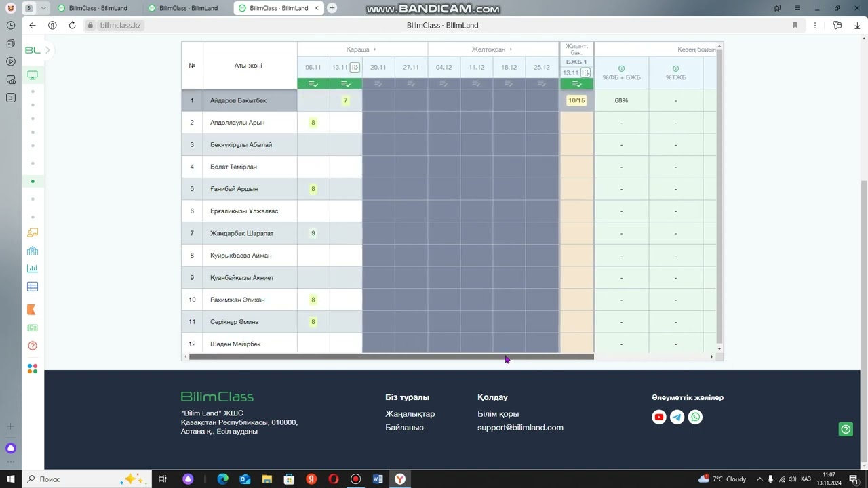Viewport: 868px width, 488px height.
Task: Select the grade 8 cell for Рахимжан Әлихан
Action: pyautogui.click(x=313, y=300)
